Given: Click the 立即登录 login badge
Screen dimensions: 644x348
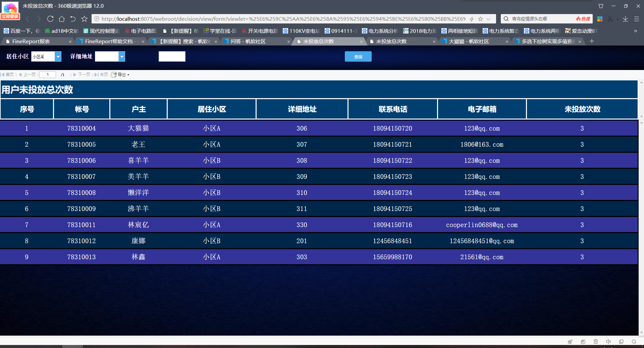Looking at the screenshot, I should pos(10,16).
